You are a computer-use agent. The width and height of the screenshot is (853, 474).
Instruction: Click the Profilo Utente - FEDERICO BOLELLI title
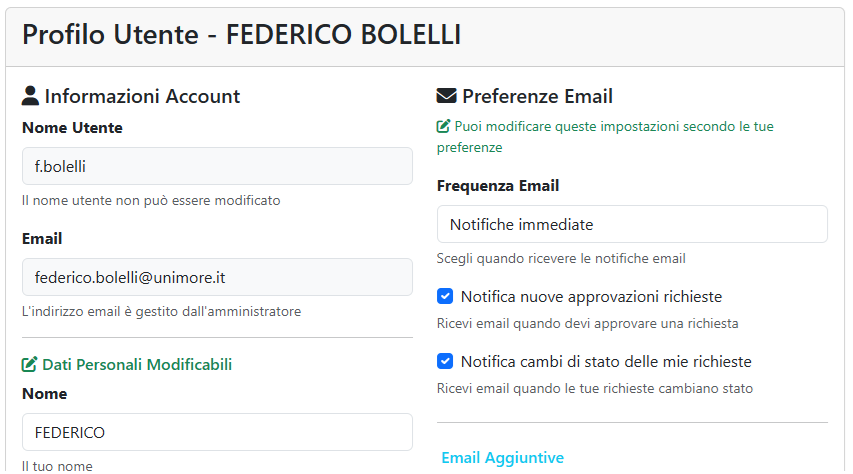coord(241,35)
